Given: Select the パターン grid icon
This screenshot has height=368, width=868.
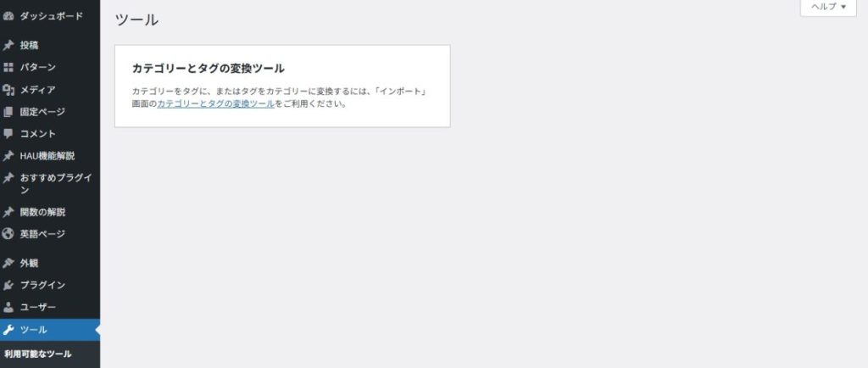Looking at the screenshot, I should coord(8,68).
